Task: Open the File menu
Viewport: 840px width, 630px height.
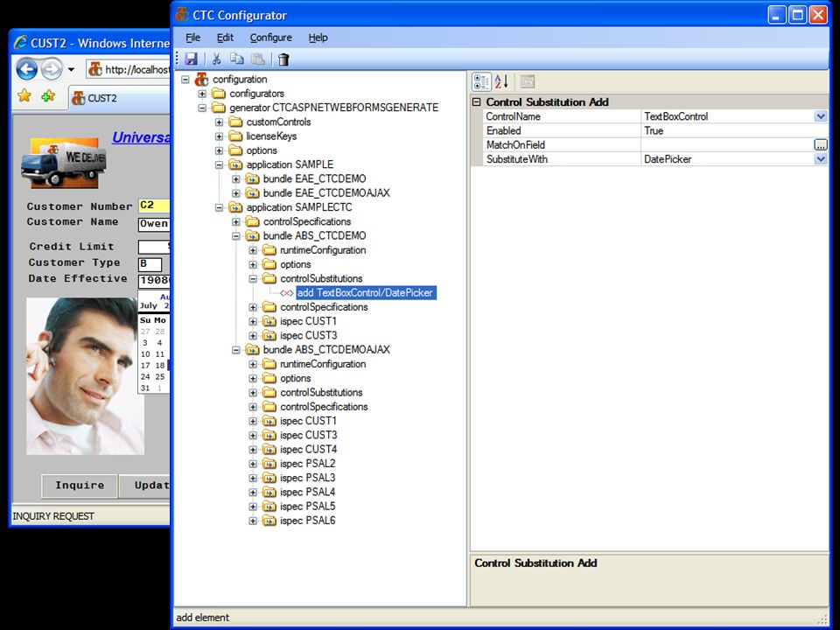Action: pos(192,38)
